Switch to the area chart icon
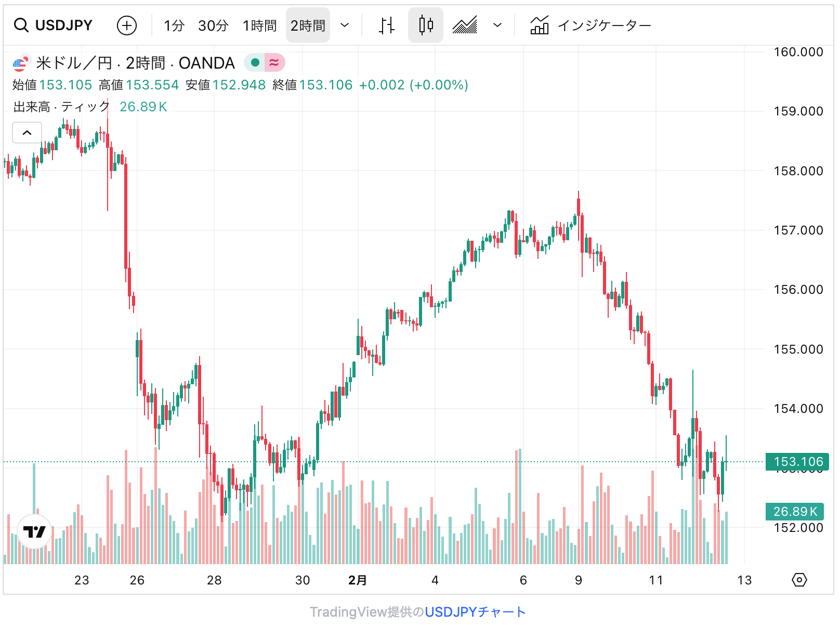 click(x=465, y=25)
